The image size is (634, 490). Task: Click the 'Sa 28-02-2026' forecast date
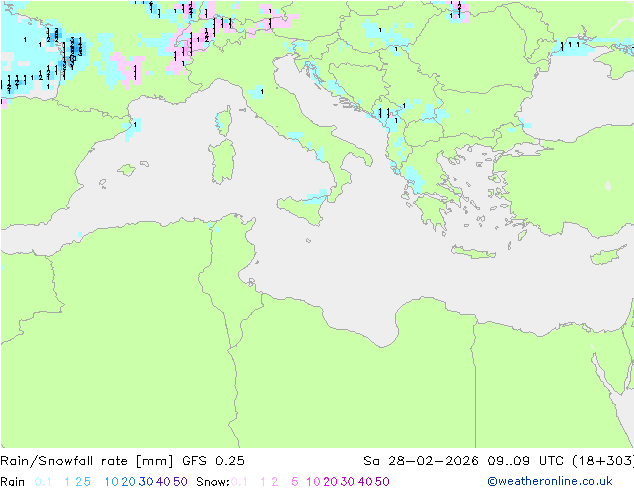click(x=421, y=461)
